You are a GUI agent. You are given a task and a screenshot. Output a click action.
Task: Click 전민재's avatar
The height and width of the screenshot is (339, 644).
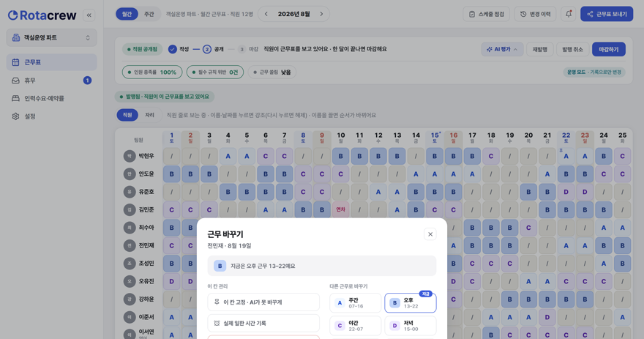coord(130,245)
